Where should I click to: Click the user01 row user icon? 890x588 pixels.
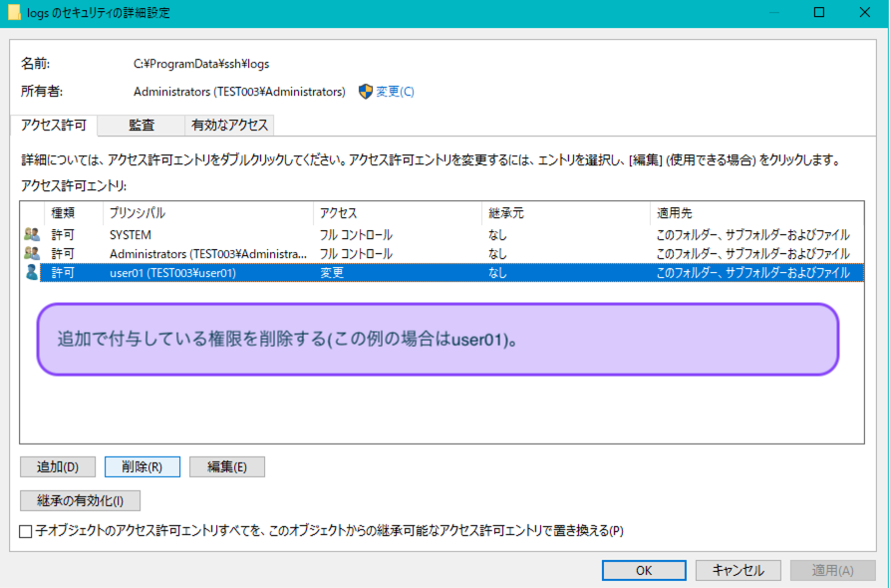tap(32, 272)
